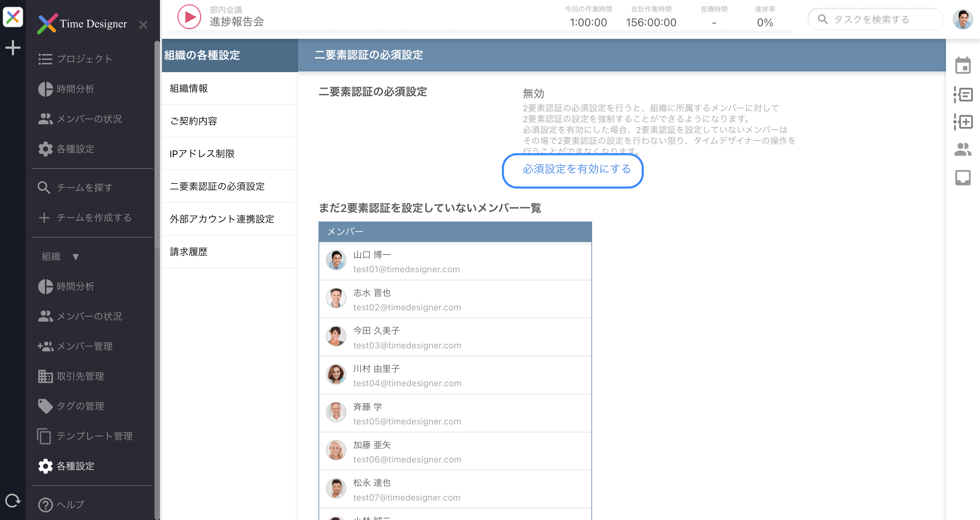Switch to the 組織情報 settings tab
980x520 pixels.
click(189, 88)
